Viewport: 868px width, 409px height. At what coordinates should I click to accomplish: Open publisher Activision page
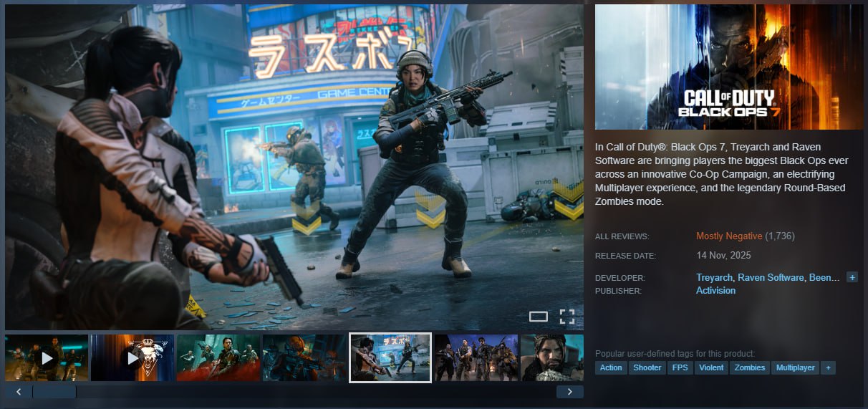coord(715,290)
